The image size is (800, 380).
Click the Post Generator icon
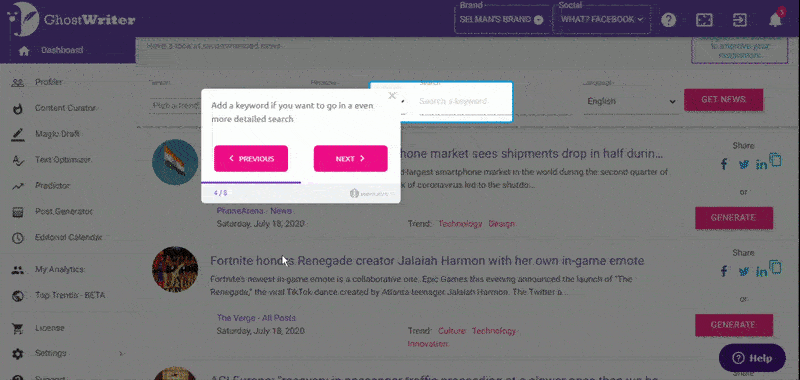[x=18, y=212]
